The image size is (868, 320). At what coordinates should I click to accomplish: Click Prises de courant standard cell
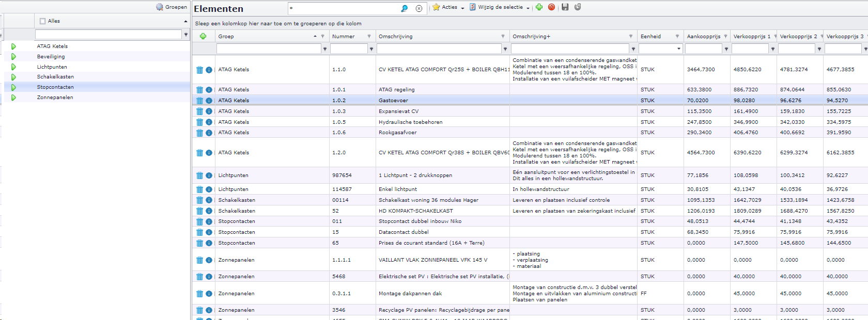443,243
